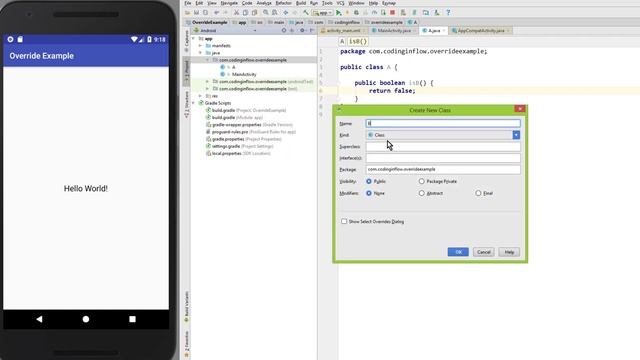This screenshot has height=360, width=640.
Task: Tap the emulator Back navigation button
Action: 39,319
